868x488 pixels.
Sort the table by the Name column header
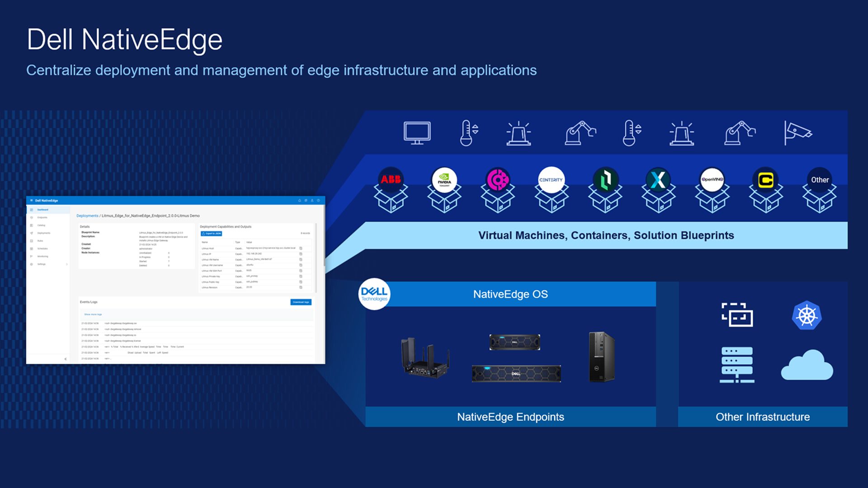tap(205, 242)
